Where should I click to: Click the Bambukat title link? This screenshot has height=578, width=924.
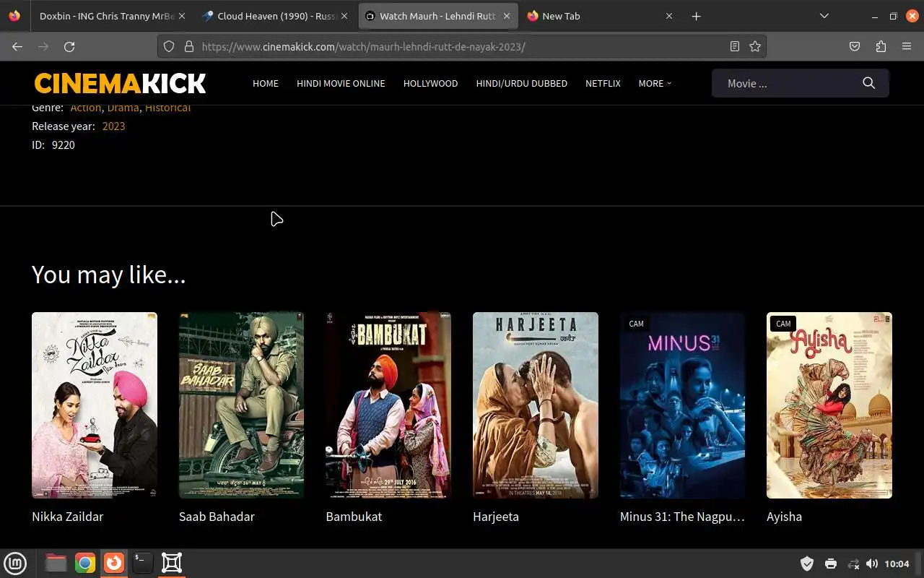pyautogui.click(x=354, y=517)
